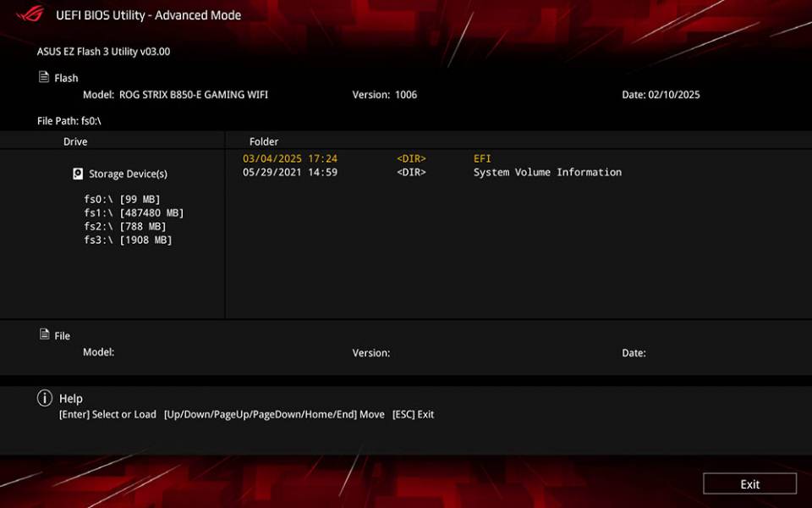Click the 05/29/2021 14:59 date entry
The image size is (812, 508).
pyautogui.click(x=290, y=172)
